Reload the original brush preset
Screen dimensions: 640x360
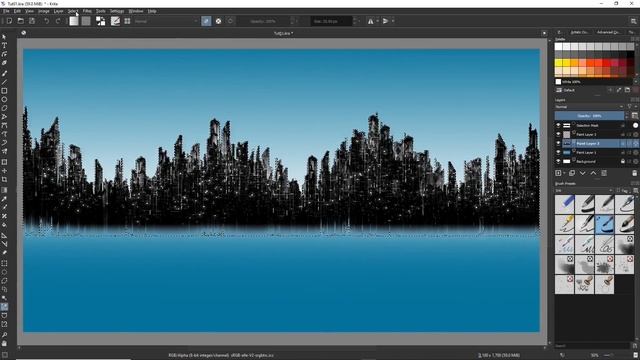[230, 21]
